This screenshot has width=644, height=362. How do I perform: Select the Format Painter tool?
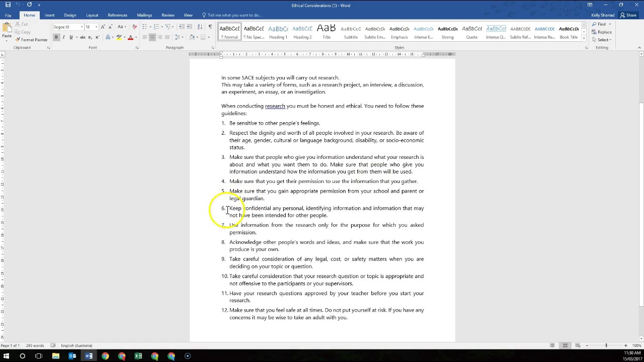pyautogui.click(x=31, y=40)
